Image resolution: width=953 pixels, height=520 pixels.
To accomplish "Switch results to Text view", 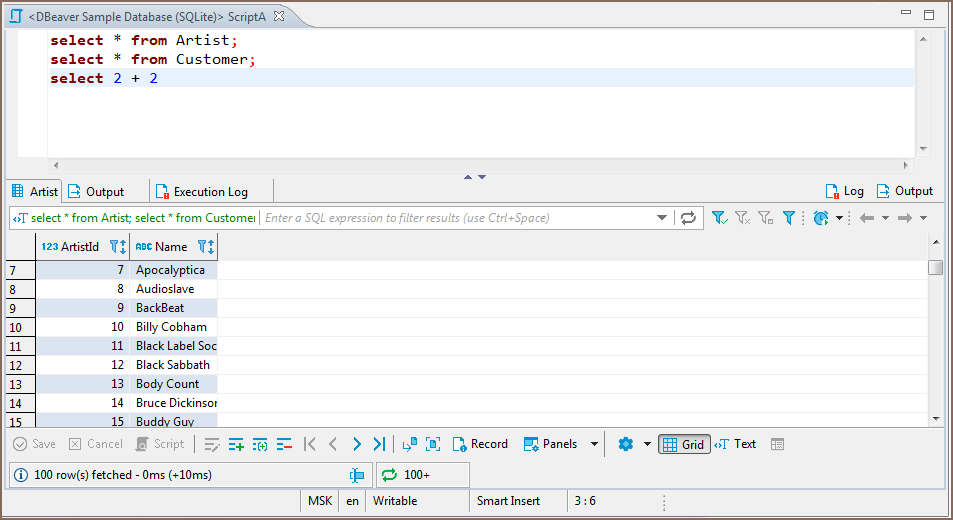I will pyautogui.click(x=736, y=444).
